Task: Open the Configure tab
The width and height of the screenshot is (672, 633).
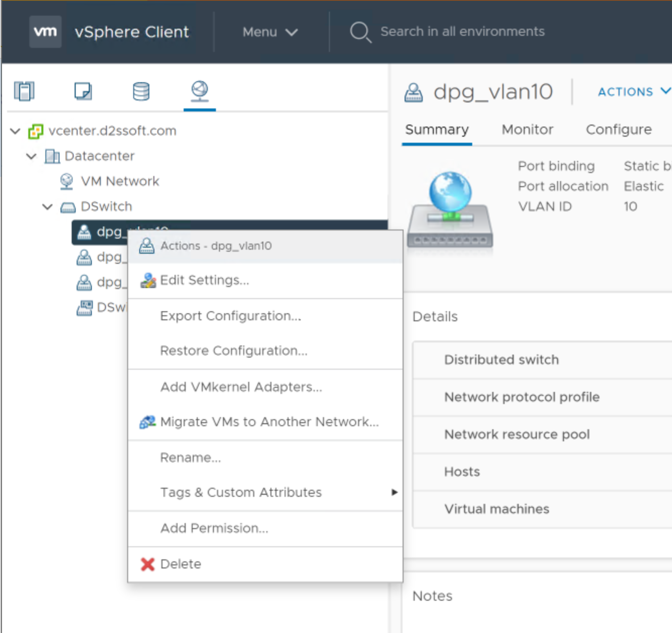Action: (619, 130)
